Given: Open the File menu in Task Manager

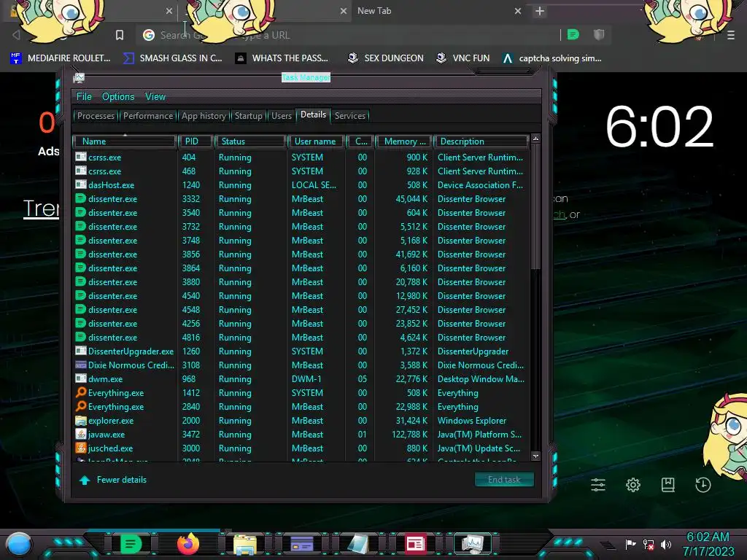Looking at the screenshot, I should (x=84, y=97).
